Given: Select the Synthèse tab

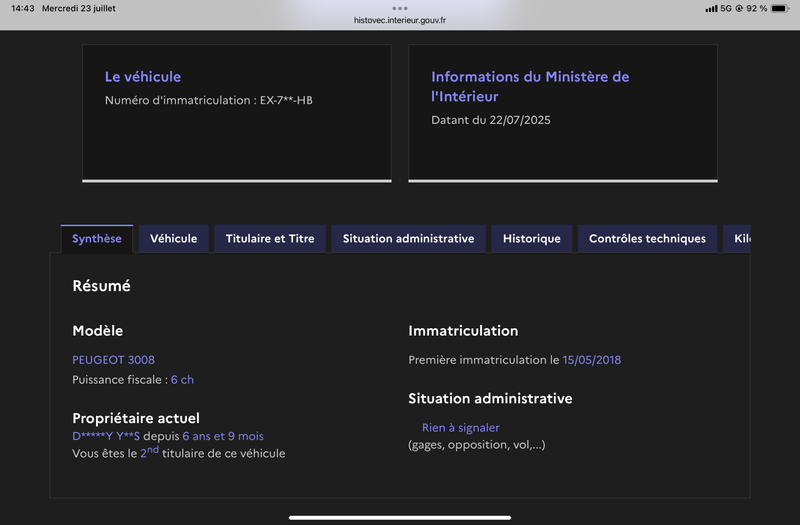Looking at the screenshot, I should click(97, 239).
